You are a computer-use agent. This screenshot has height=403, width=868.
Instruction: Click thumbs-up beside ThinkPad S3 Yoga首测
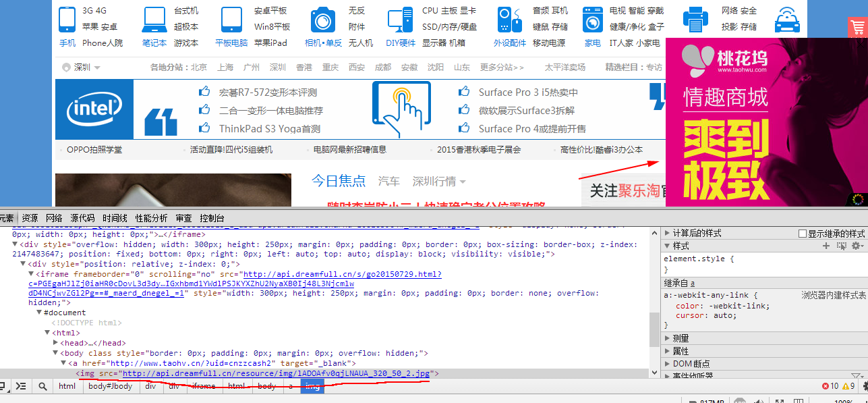pyautogui.click(x=205, y=128)
